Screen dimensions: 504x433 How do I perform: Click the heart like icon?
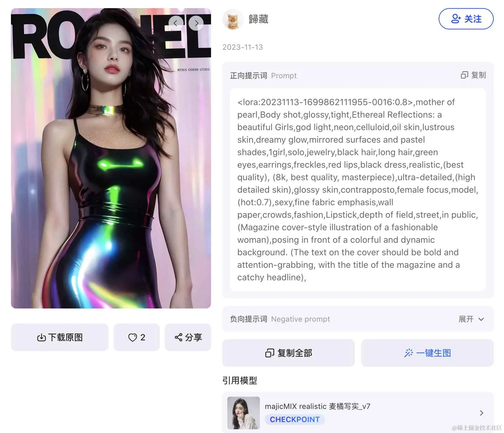[x=133, y=337]
